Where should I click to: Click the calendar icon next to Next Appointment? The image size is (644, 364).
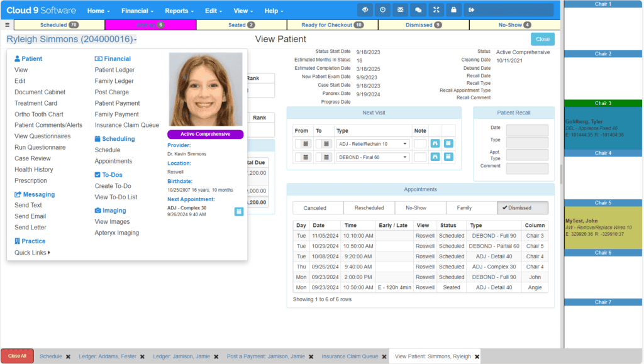pyautogui.click(x=238, y=211)
